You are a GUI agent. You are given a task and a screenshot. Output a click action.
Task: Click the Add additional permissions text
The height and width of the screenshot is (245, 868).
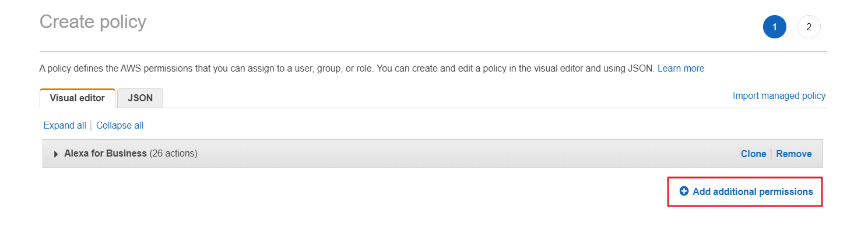pos(753,192)
